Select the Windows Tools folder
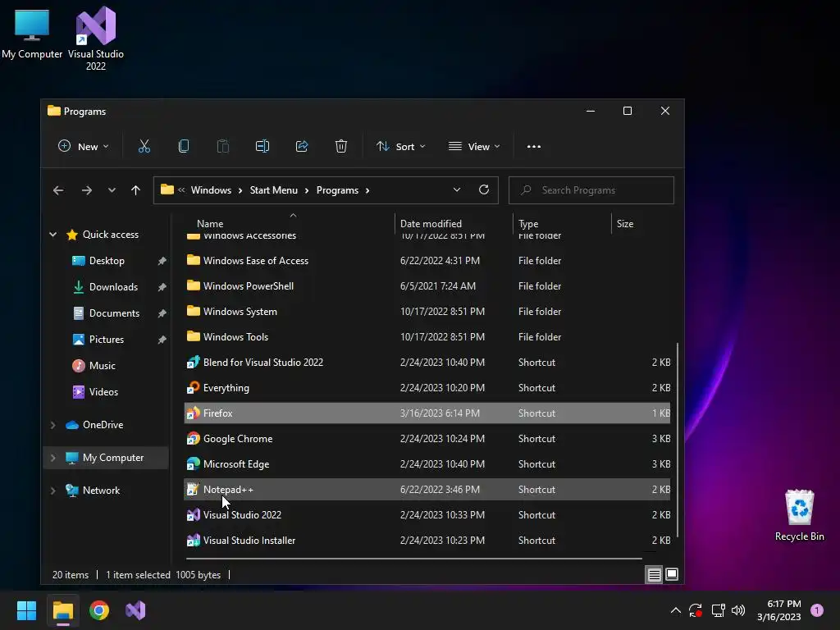Image resolution: width=840 pixels, height=630 pixels. [427, 337]
